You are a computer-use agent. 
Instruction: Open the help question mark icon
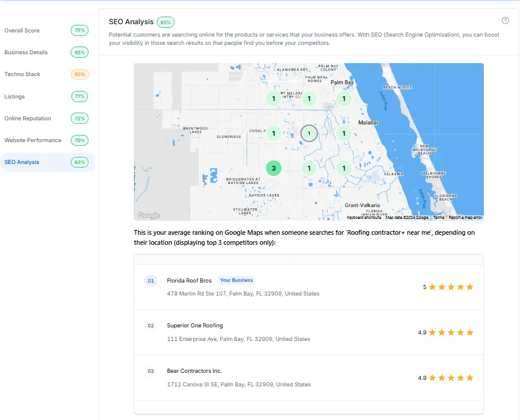point(505,21)
